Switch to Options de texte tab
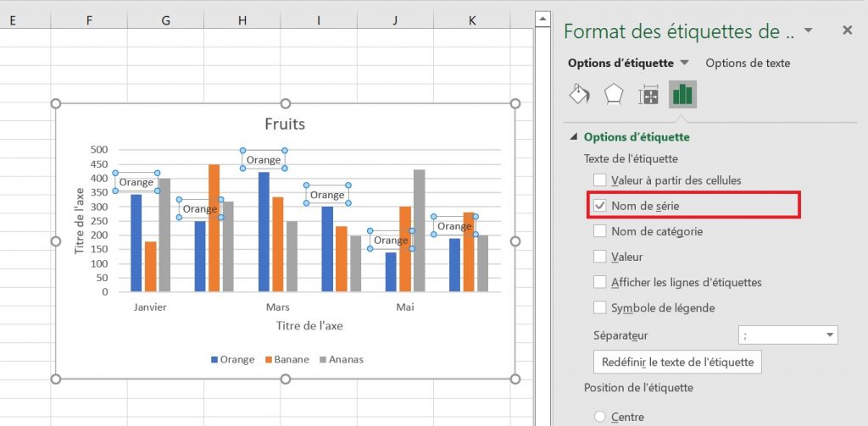The image size is (868, 426). tap(748, 63)
